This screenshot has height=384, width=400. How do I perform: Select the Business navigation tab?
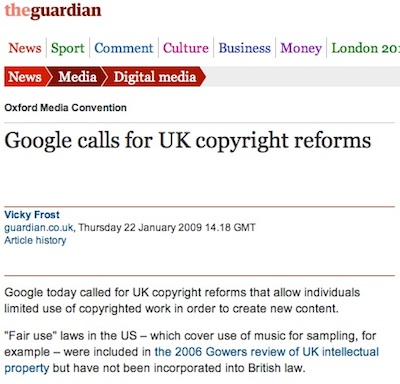pyautogui.click(x=244, y=48)
